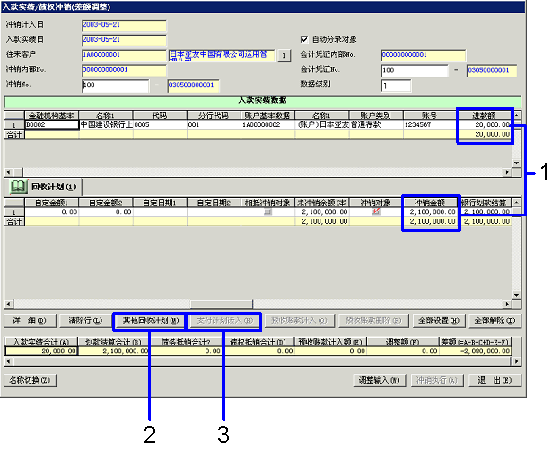Open the 回收计划(1) tab

pos(45,187)
